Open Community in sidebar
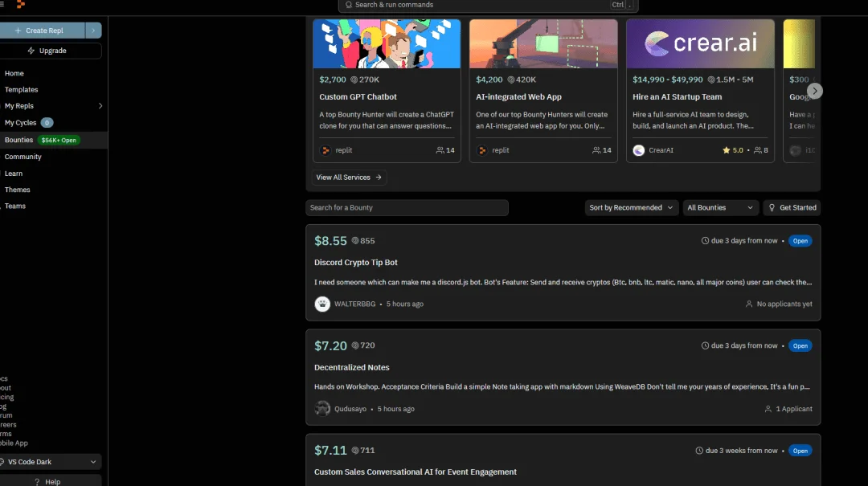This screenshot has width=868, height=486. click(x=23, y=157)
